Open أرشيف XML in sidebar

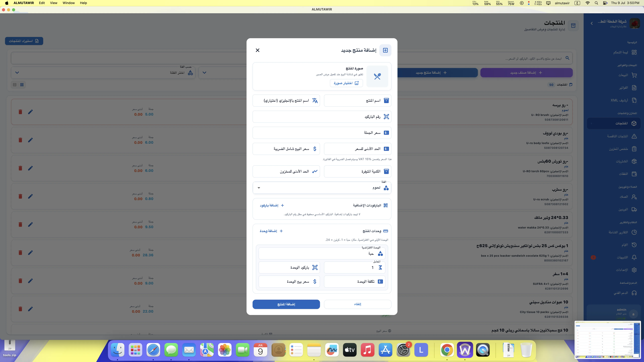click(614, 100)
